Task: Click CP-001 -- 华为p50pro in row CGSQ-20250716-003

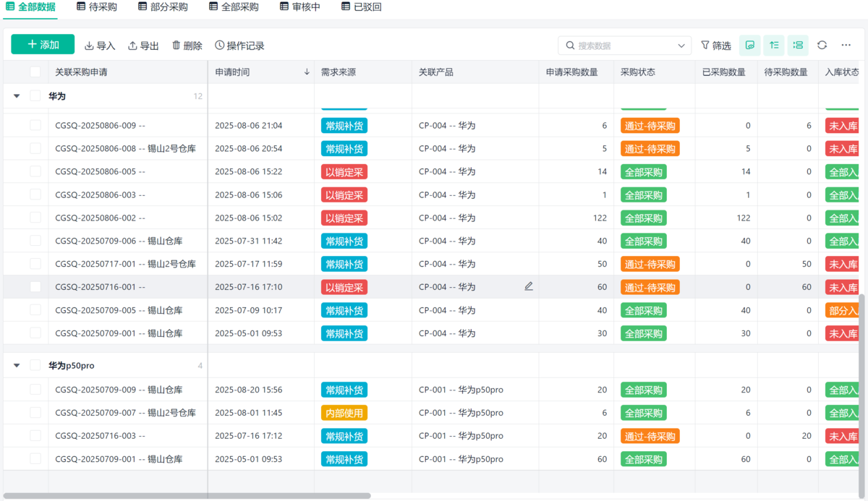Action: pos(461,436)
